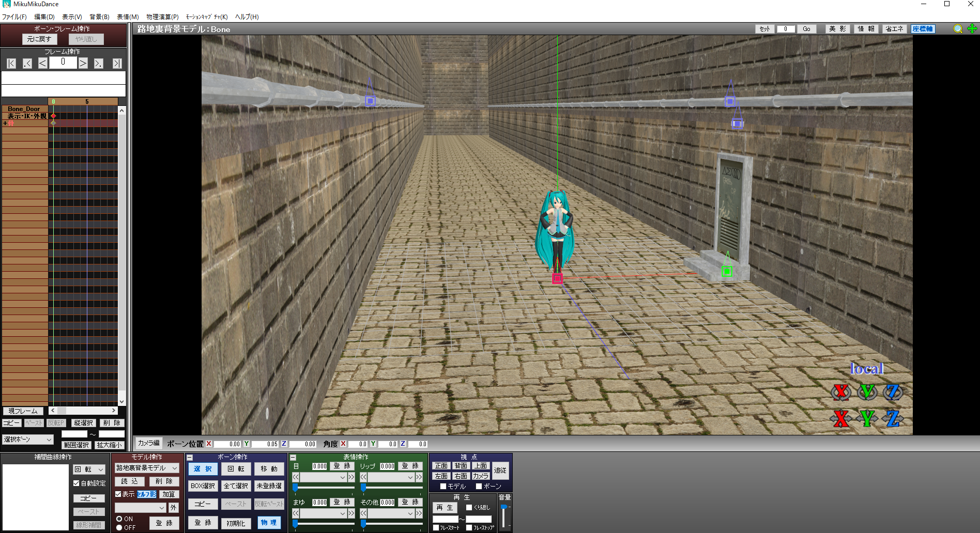Viewport: 980px width, 533px height.
Task: Expand the +骨 bone group row
Action: tap(6, 123)
